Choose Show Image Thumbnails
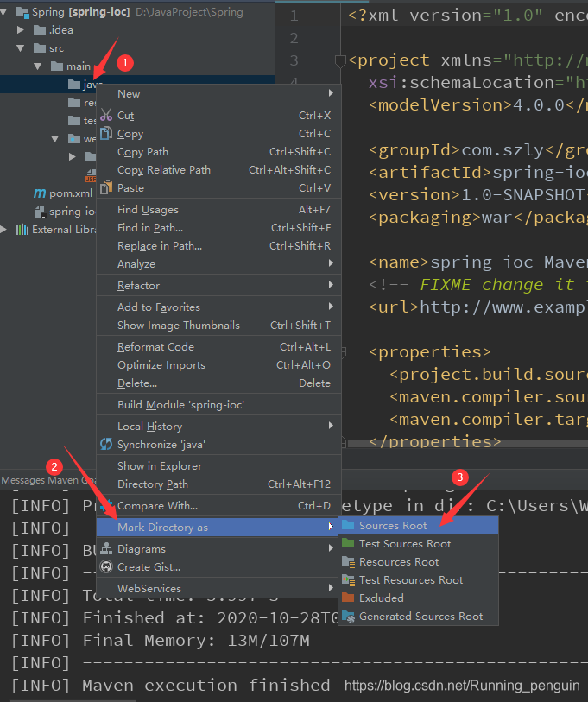Viewport: 588px width, 702px height. click(x=219, y=325)
